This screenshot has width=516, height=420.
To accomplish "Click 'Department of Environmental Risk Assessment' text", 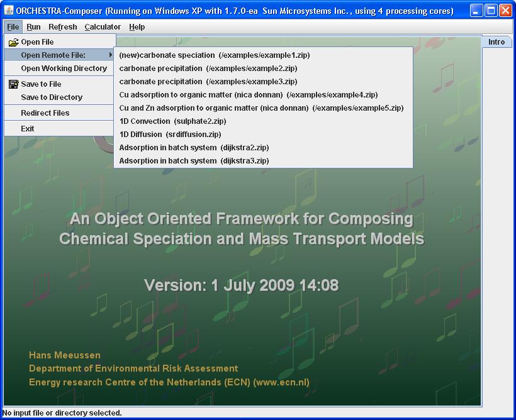I will pyautogui.click(x=133, y=368).
